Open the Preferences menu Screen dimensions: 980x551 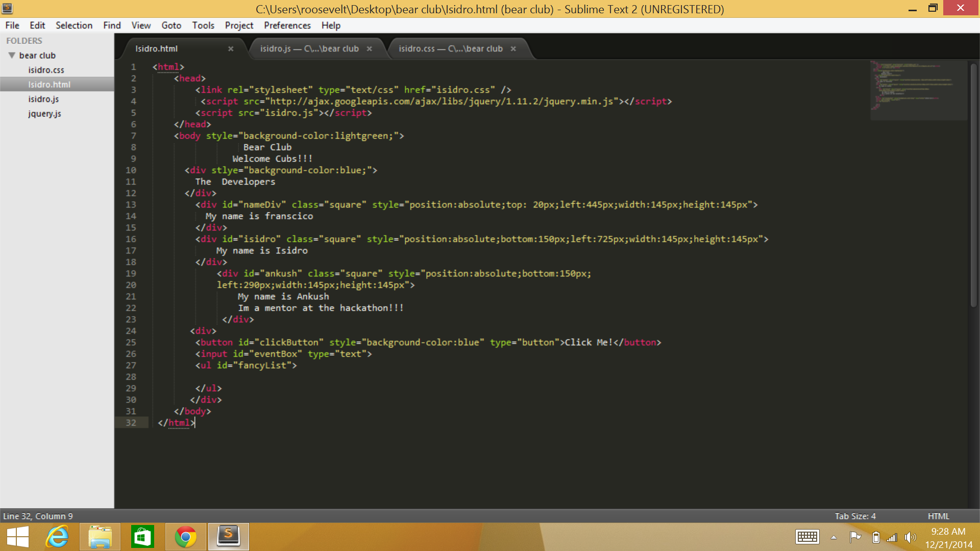(287, 26)
